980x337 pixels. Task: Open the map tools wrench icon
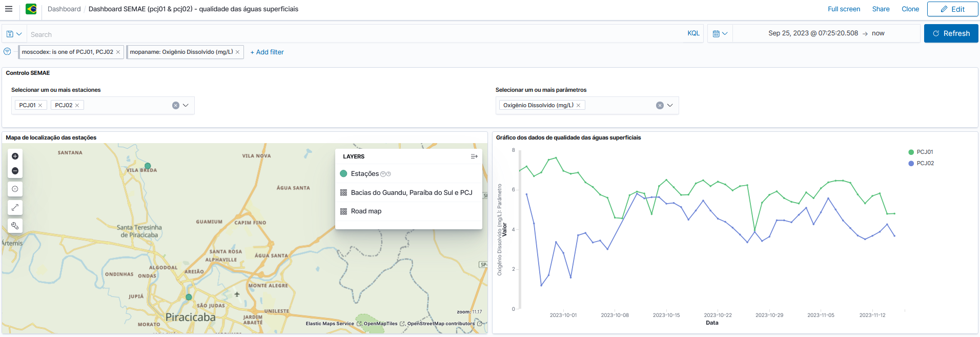15,226
